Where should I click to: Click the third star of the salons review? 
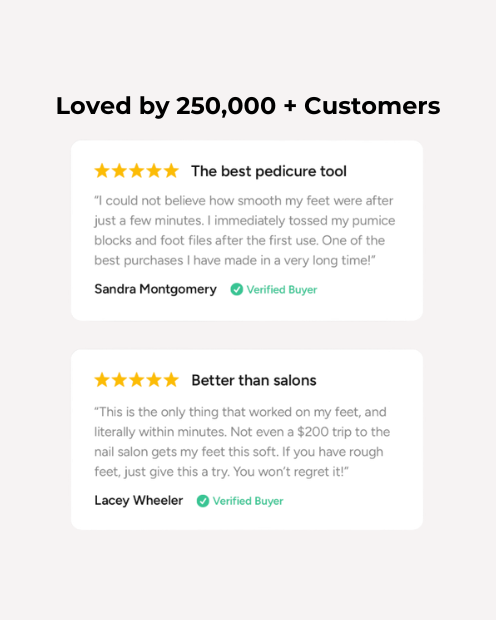point(136,380)
